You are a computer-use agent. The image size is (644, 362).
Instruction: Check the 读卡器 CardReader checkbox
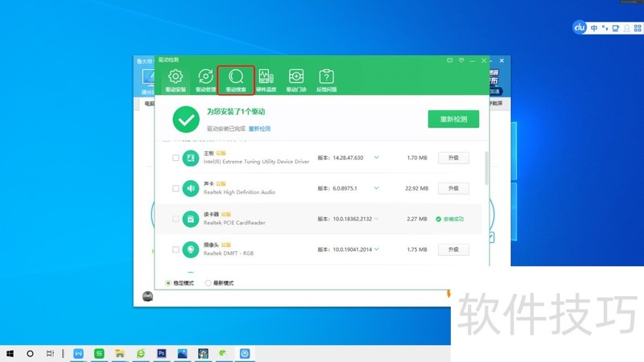(x=175, y=219)
